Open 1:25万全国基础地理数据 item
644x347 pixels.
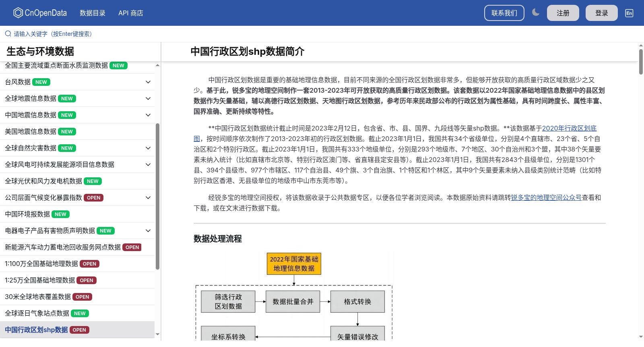77,281
